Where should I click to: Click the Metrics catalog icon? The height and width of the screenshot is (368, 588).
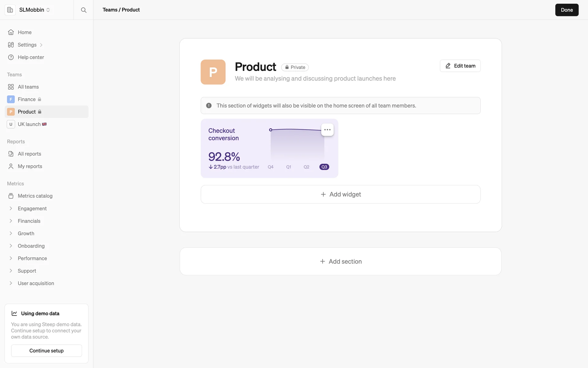[11, 196]
